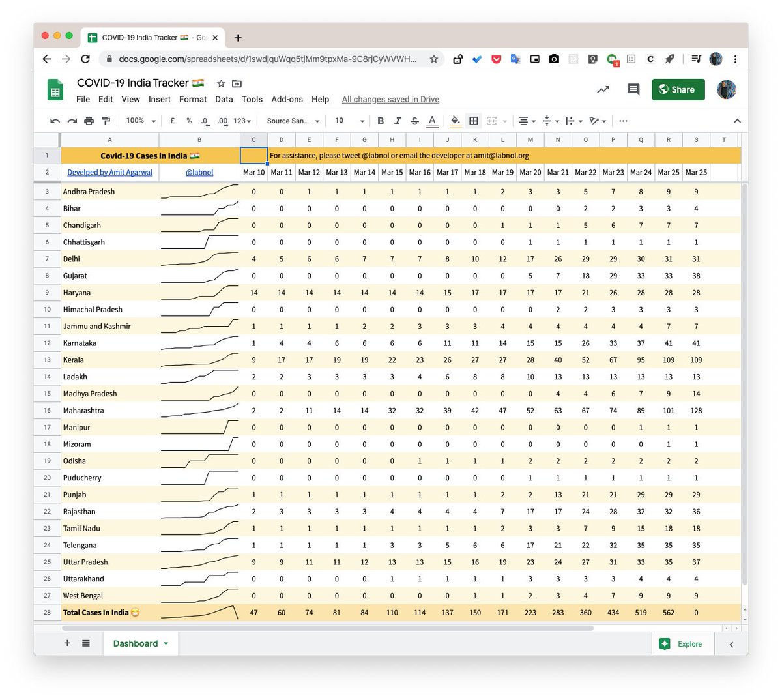Open Chrome menu with three dots

coord(735,59)
